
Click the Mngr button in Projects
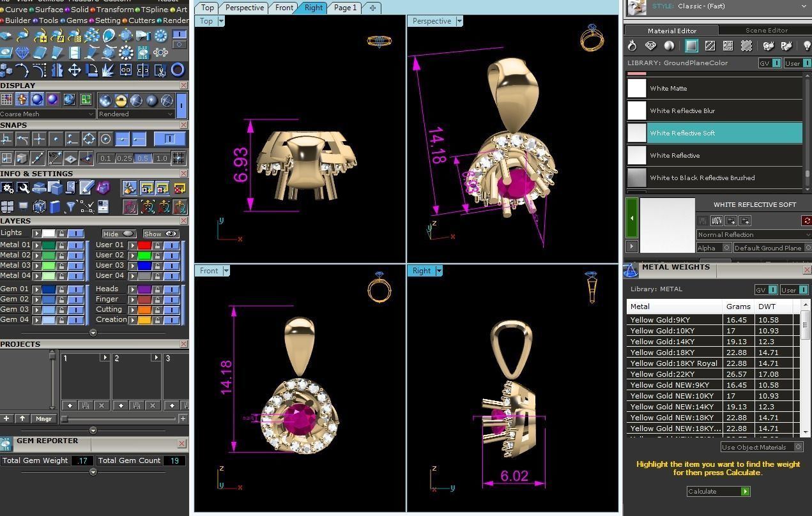tap(43, 419)
